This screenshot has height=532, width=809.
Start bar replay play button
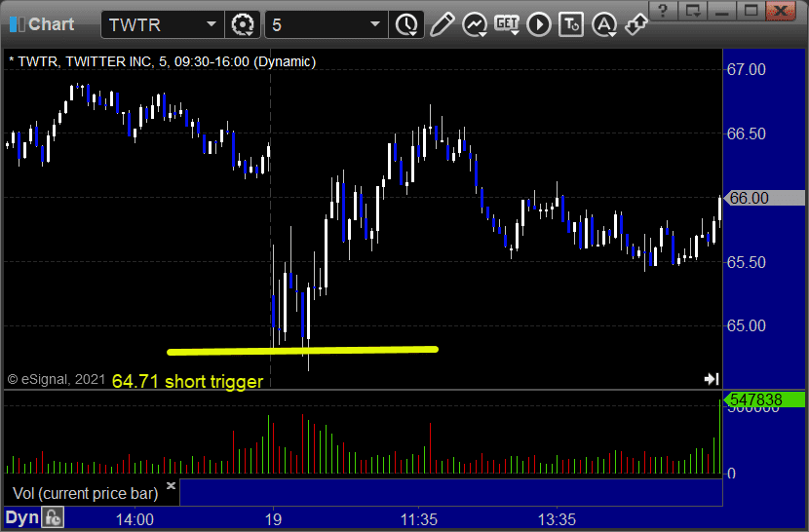pyautogui.click(x=539, y=24)
